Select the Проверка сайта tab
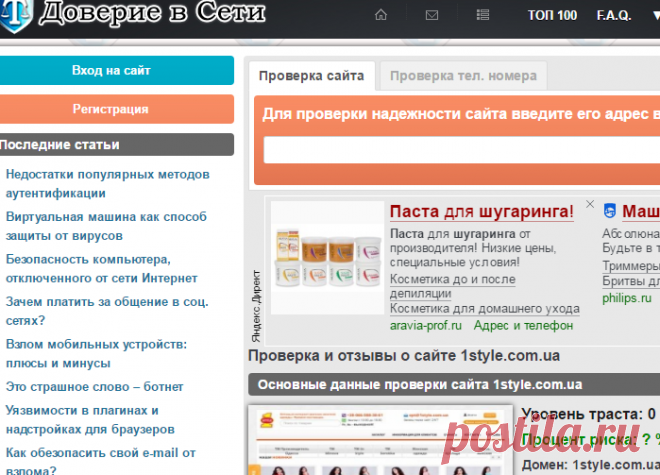The width and height of the screenshot is (660, 475). 311,76
